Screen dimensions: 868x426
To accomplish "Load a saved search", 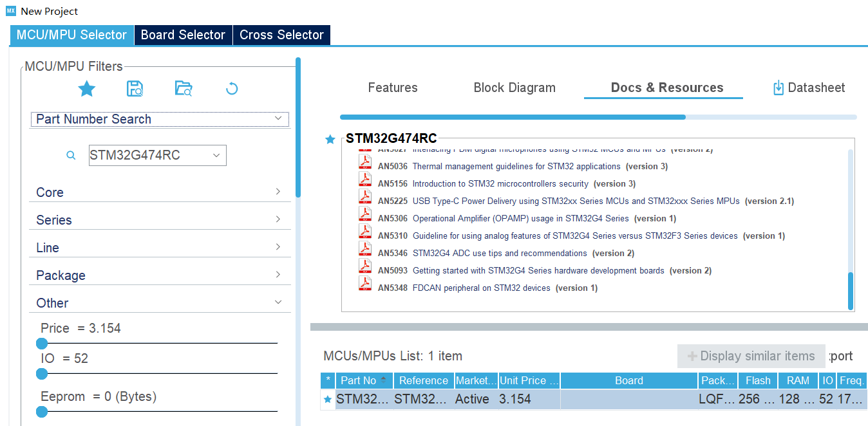I will [x=183, y=89].
